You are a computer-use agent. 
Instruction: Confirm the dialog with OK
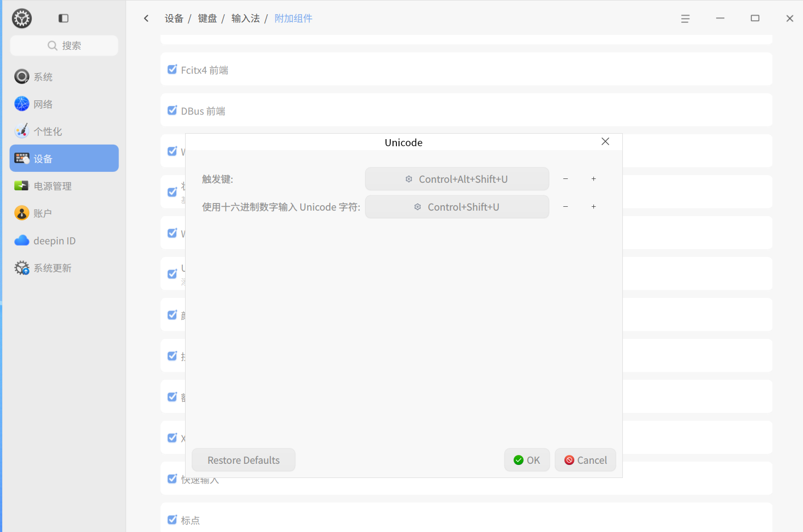[527, 460]
